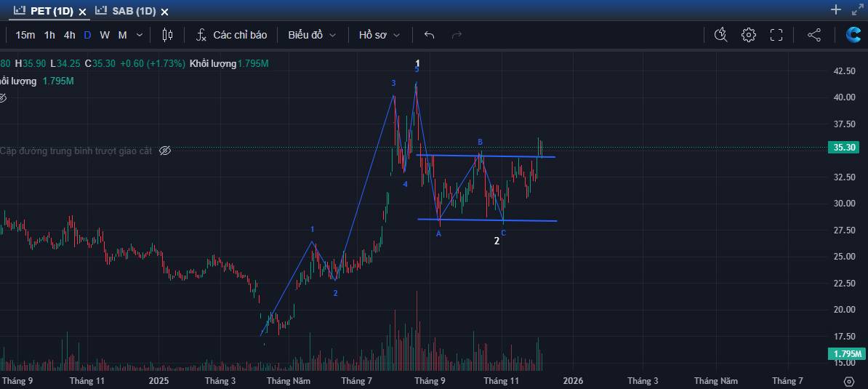The width and height of the screenshot is (868, 389).
Task: Open the candlestick chart type selector
Action: click(167, 35)
